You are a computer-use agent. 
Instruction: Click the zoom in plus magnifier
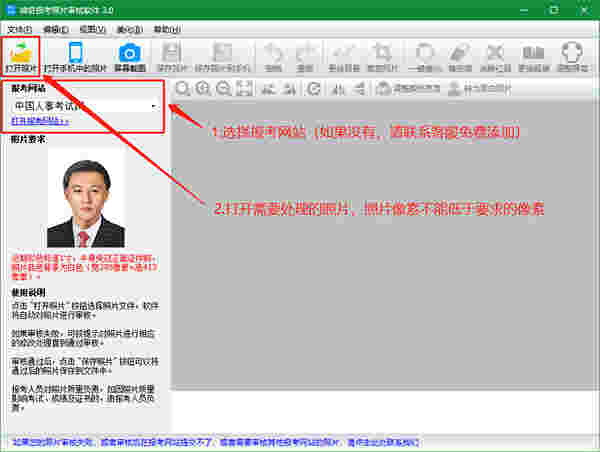pos(203,88)
